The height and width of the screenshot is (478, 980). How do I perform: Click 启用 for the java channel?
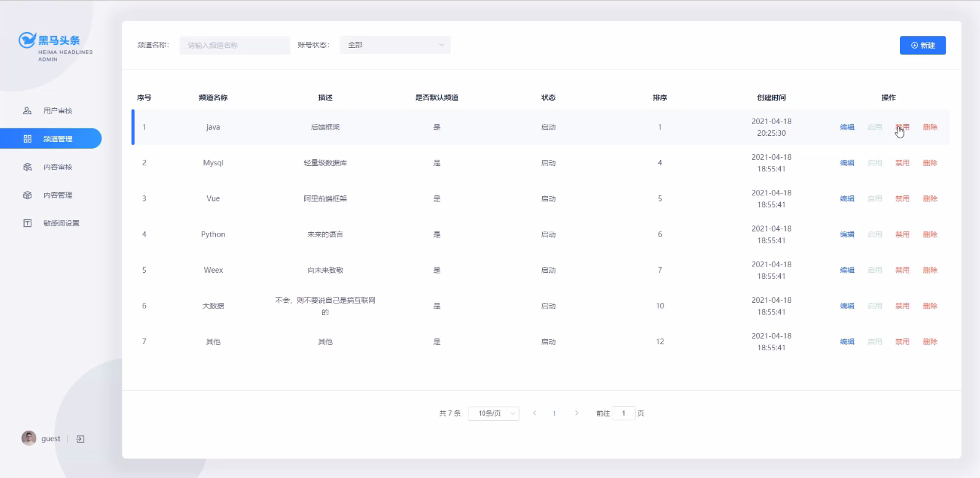click(x=875, y=127)
